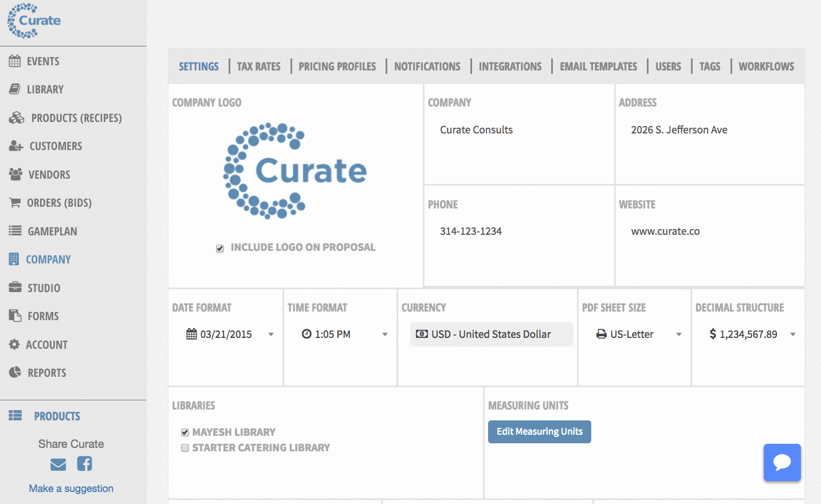Click the PDF sheet printer icon
Viewport: 821px width, 504px height.
click(602, 334)
